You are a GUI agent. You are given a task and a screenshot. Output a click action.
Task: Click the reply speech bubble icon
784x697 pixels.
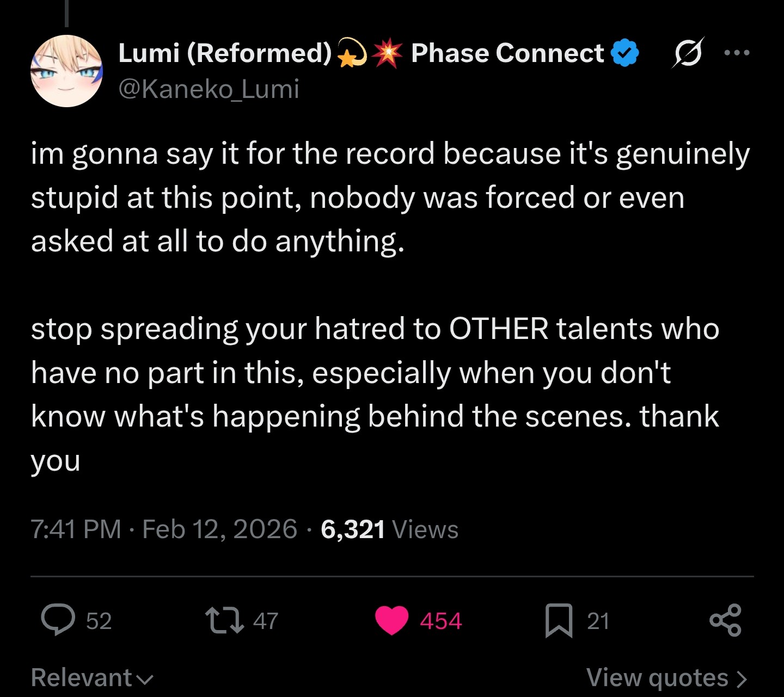click(58, 620)
